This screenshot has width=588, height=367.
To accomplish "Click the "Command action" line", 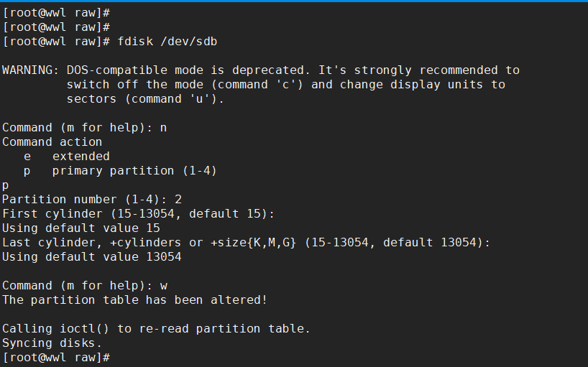I will click(52, 142).
